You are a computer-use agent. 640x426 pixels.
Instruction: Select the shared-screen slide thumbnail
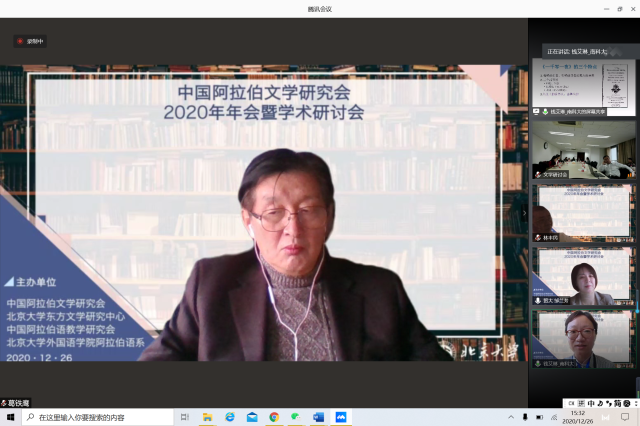click(x=583, y=86)
